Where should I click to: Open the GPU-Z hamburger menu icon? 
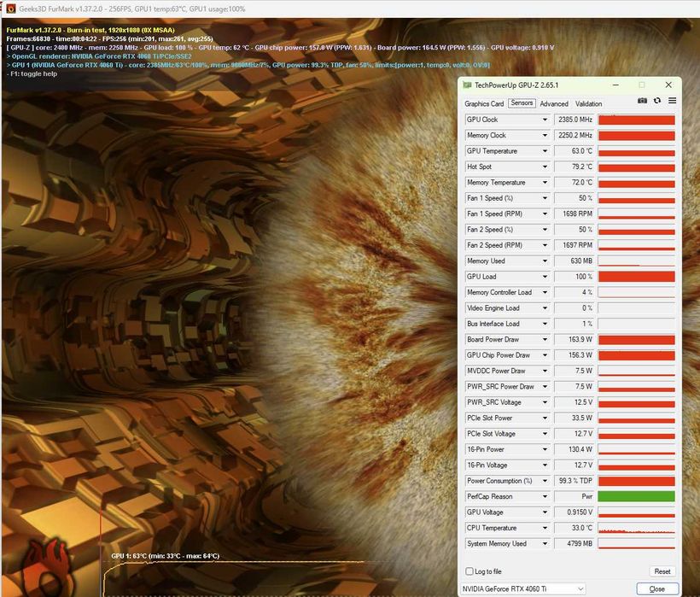pos(672,101)
